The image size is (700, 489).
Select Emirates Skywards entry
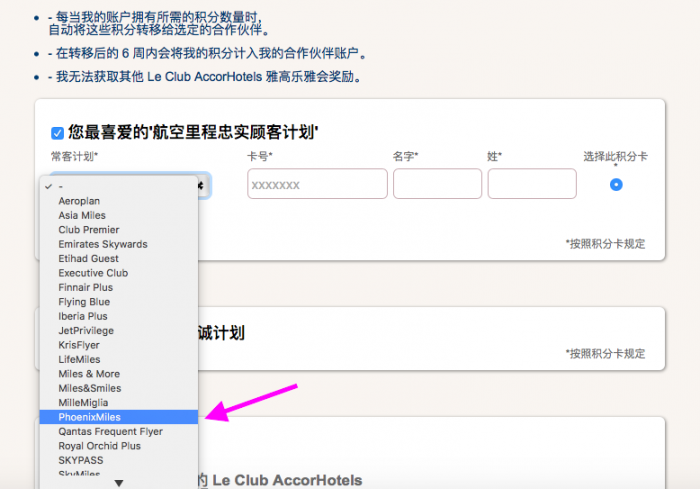(119, 244)
